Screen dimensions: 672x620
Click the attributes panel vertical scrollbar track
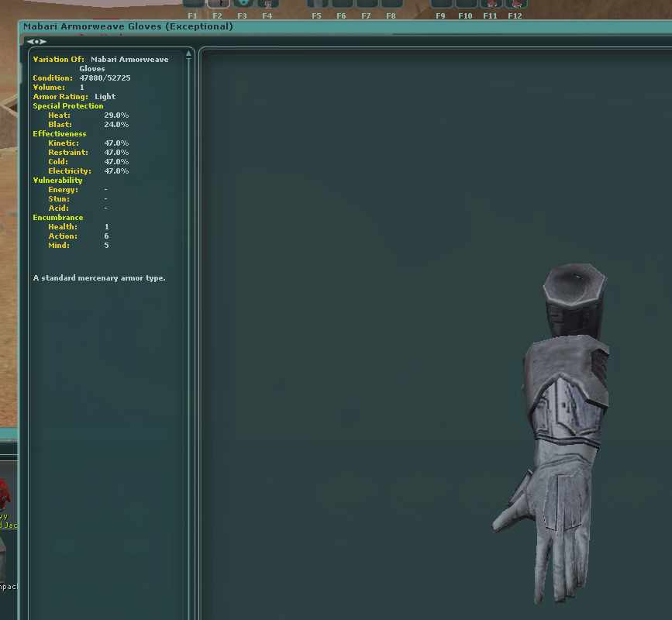coord(188,339)
